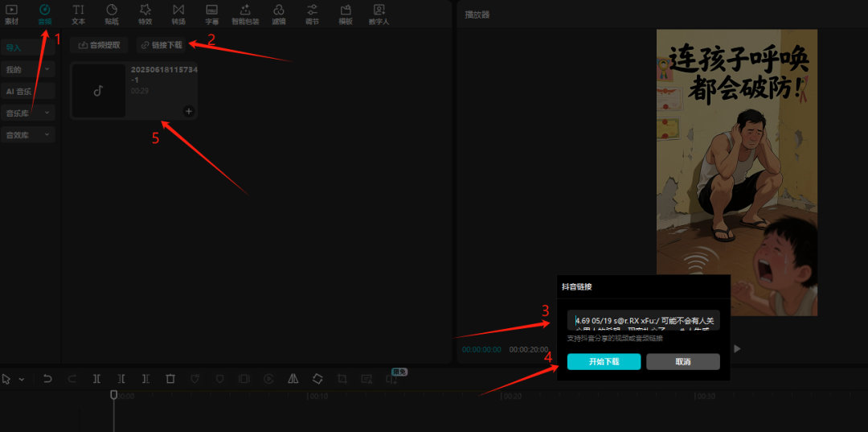Click the 开始下载 start download button
Viewport: 868px width, 432px height.
604,362
